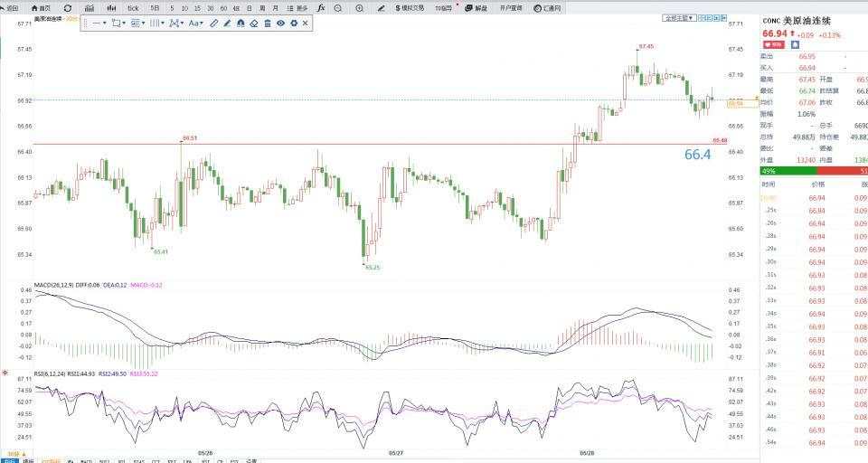
Task: Select the 月 monthly timeframe
Action: [276, 8]
